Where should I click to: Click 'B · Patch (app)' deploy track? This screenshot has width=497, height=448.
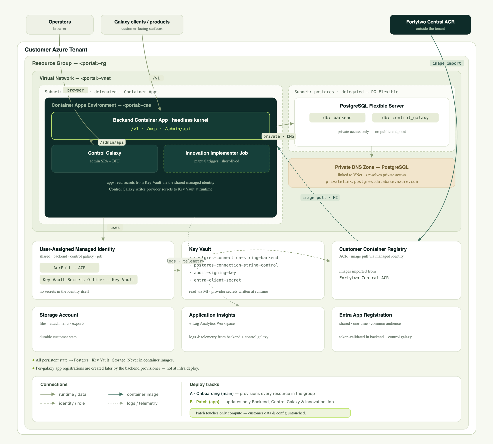(x=262, y=402)
